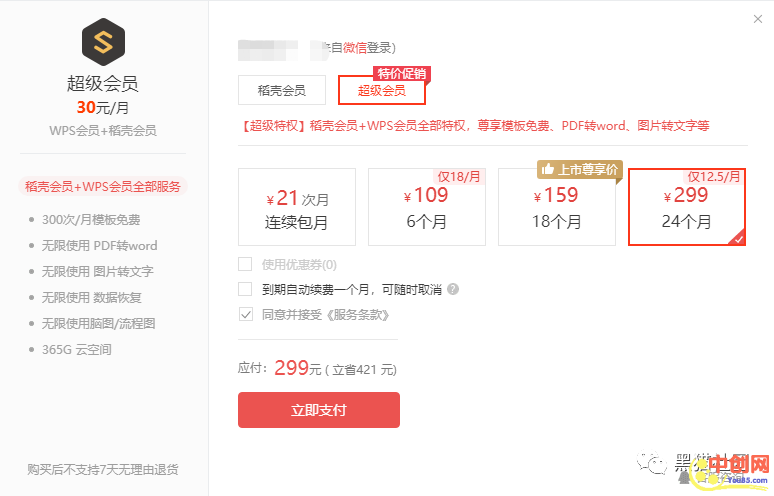Close the membership payment dialog
The width and height of the screenshot is (774, 496).
click(757, 19)
